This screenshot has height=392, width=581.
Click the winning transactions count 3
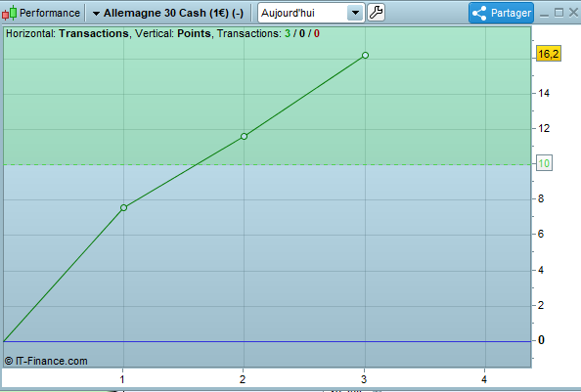coord(288,33)
